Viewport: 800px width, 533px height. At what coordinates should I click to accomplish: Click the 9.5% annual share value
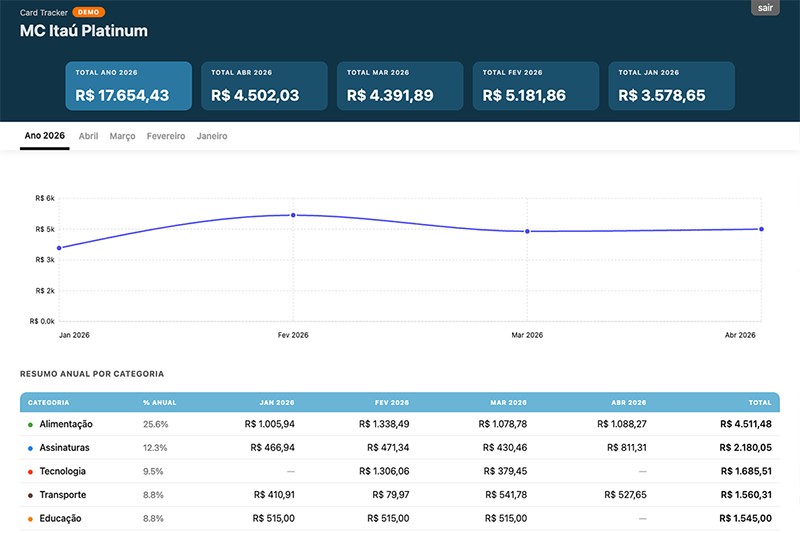click(153, 471)
